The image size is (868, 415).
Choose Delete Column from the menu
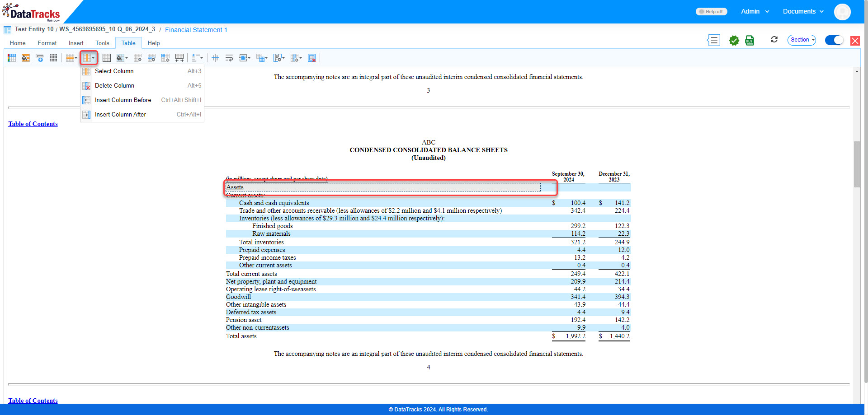tap(142, 85)
